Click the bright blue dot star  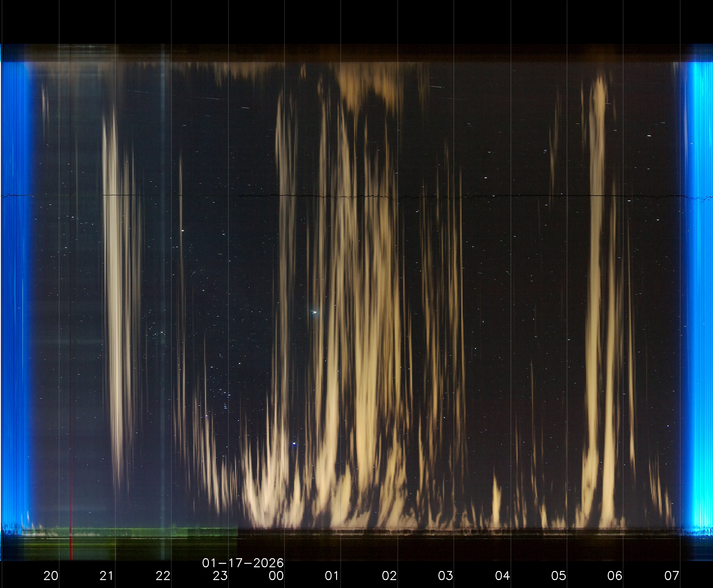point(294,444)
